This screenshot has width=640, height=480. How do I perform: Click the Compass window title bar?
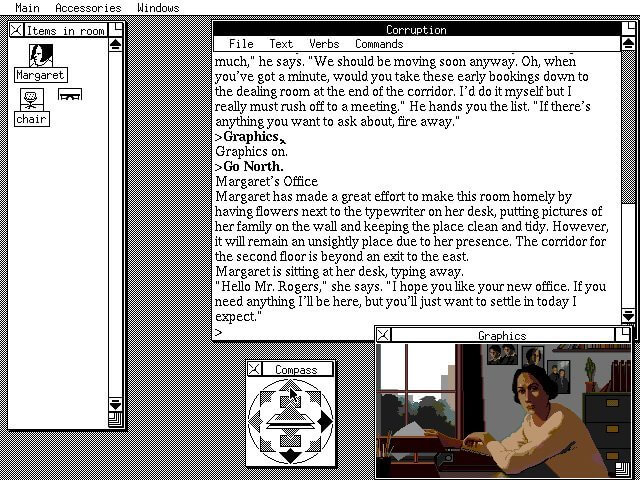tap(297, 369)
